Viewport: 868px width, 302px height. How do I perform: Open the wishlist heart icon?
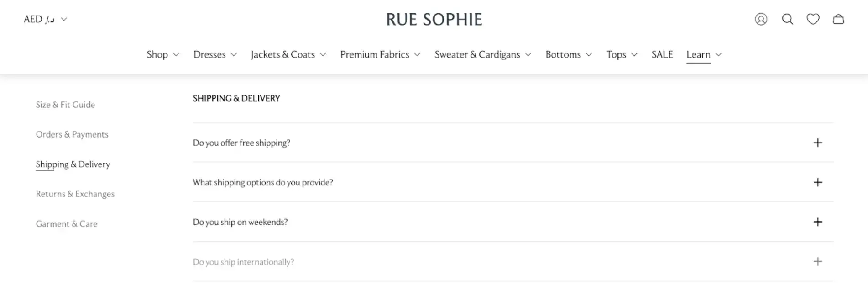pos(813,19)
